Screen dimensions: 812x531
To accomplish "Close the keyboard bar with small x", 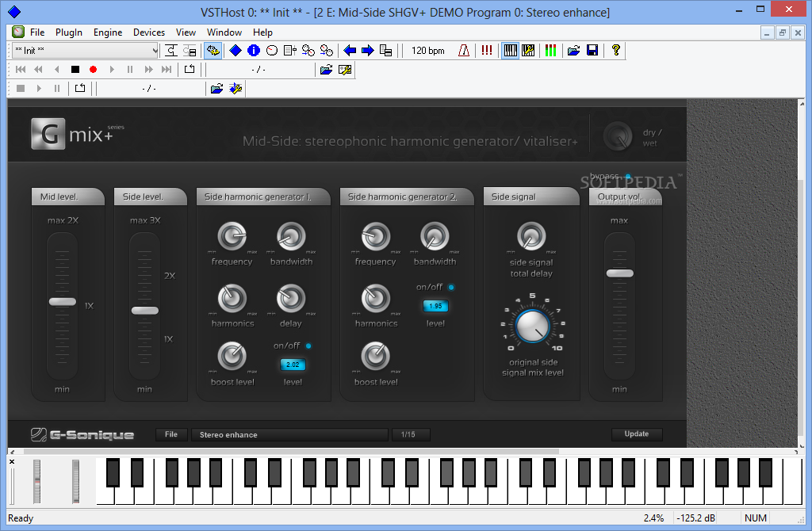I will 12,461.
